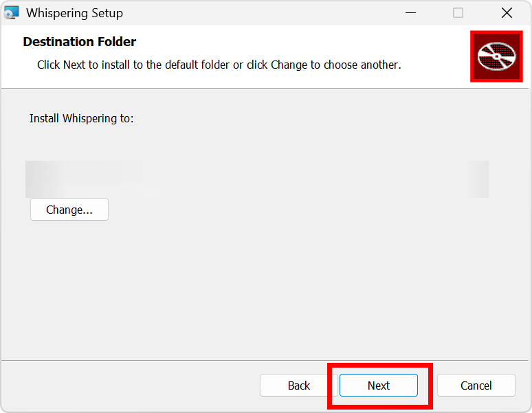
Task: Click the Whispering Setup title bar icon
Action: click(12, 13)
